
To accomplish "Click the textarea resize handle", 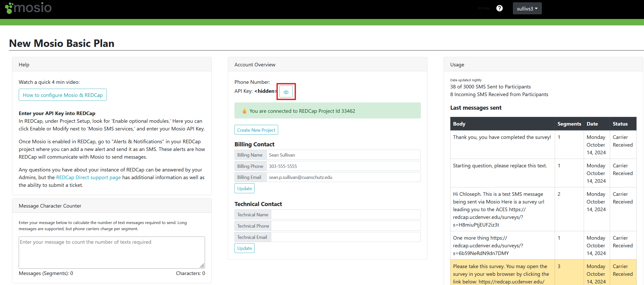I will point(202,266).
